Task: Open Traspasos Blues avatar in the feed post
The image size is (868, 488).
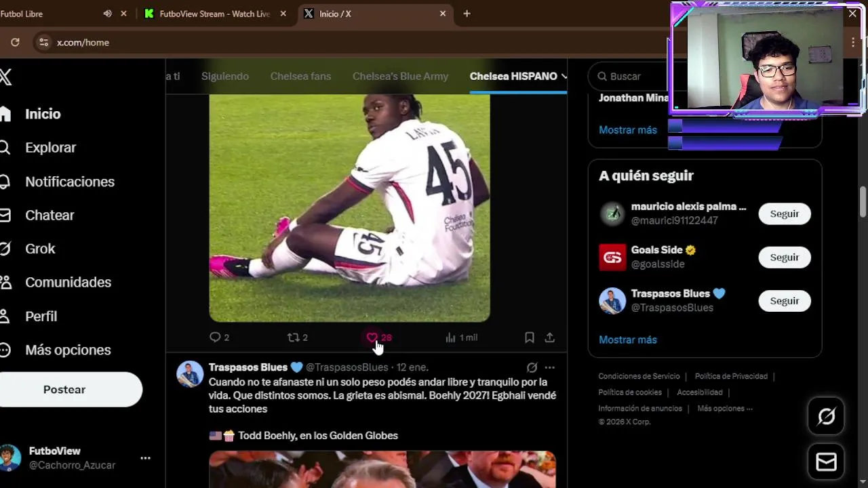Action: pyautogui.click(x=190, y=374)
